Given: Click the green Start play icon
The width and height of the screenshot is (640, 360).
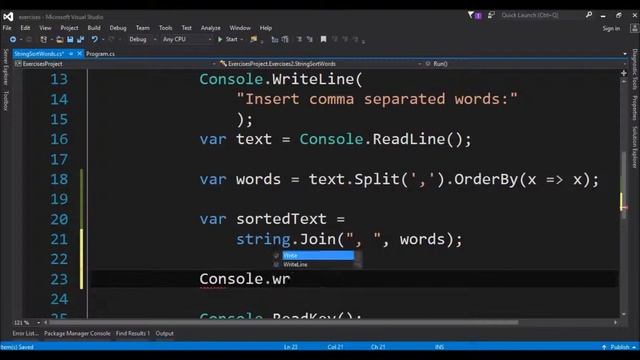Looking at the screenshot, I should click(x=220, y=40).
